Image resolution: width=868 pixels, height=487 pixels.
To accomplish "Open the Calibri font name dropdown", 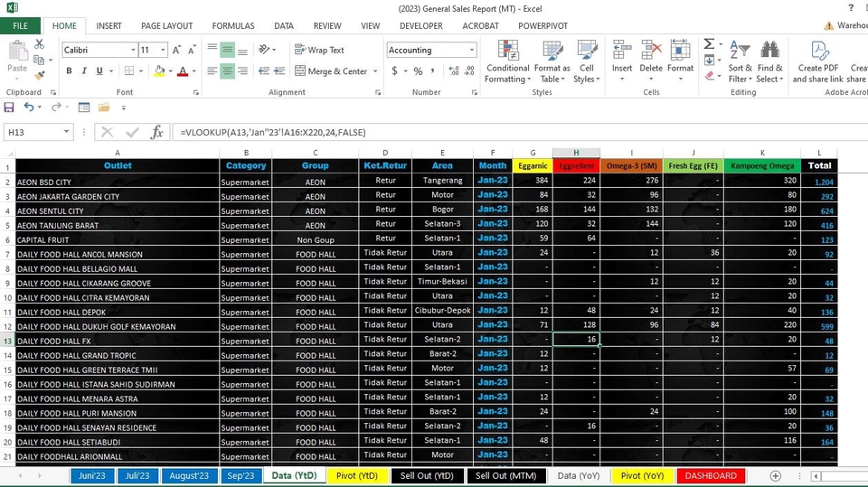I will click(134, 50).
